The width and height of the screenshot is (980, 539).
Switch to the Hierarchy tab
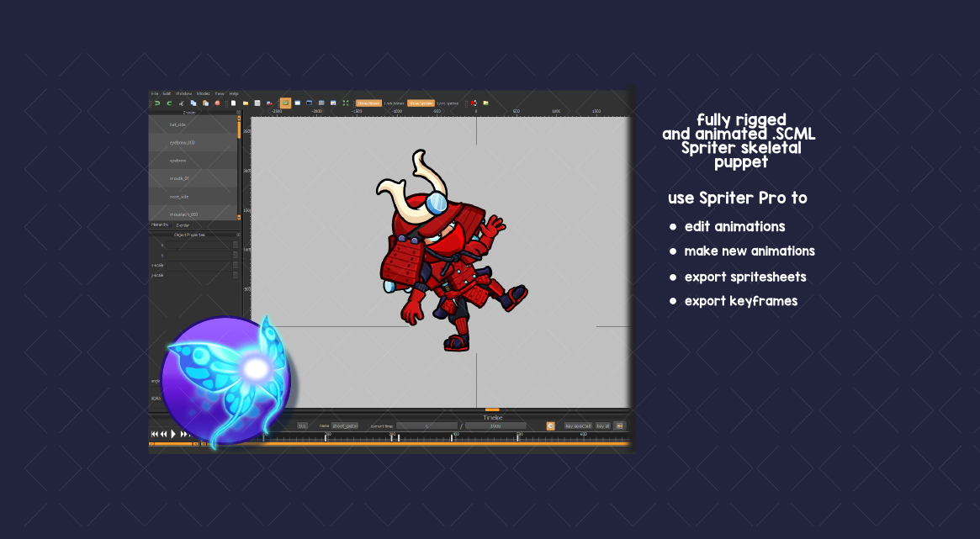160,225
